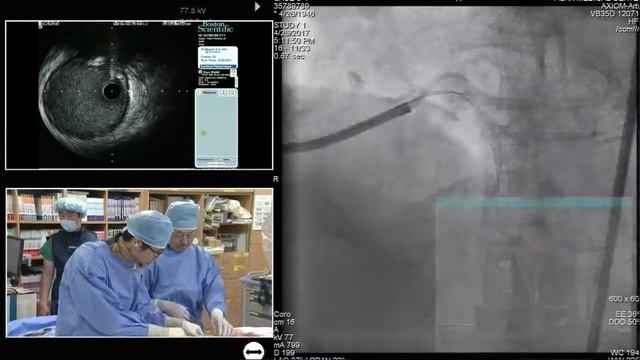The height and width of the screenshot is (360, 640).
Task: Click the '0.67 sec' value
Action: click(289, 56)
